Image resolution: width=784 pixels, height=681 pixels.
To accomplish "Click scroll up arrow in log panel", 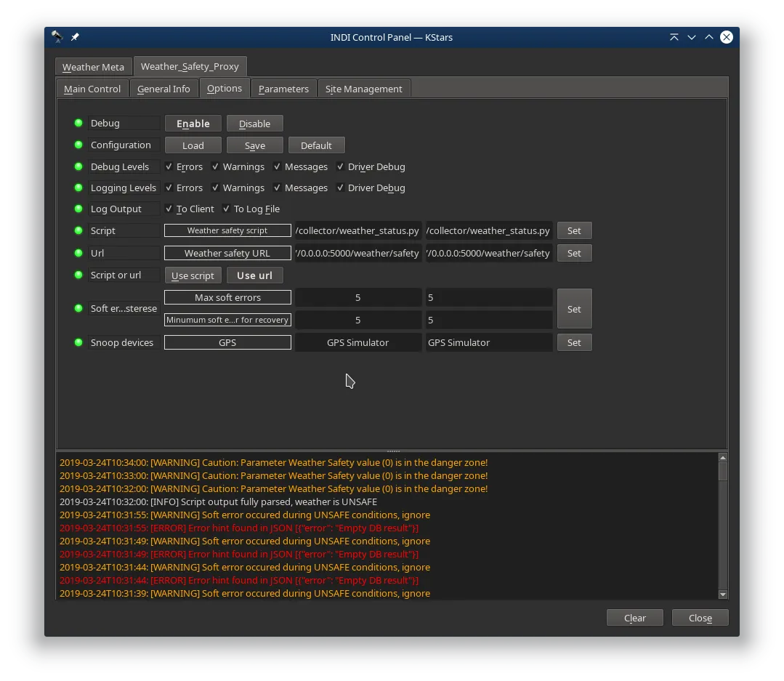I will [x=722, y=457].
